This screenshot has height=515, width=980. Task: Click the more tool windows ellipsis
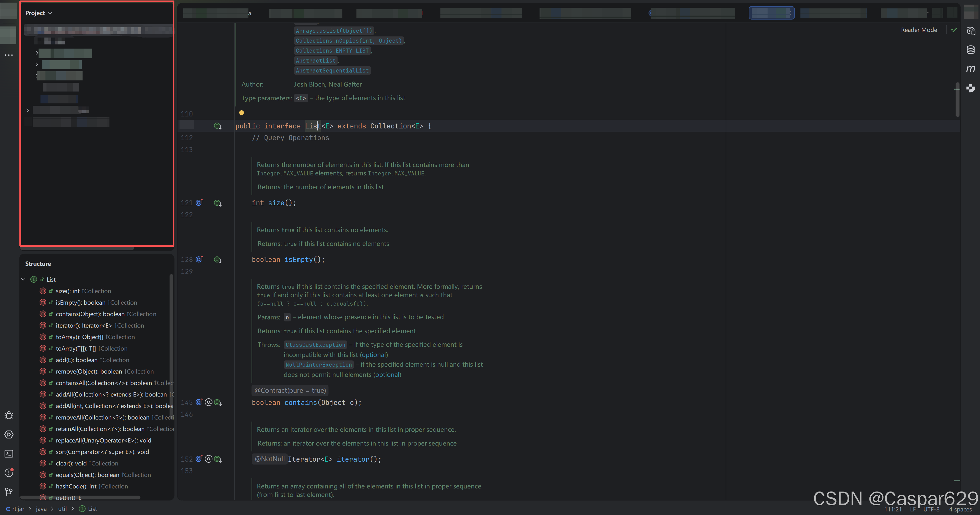[9, 55]
